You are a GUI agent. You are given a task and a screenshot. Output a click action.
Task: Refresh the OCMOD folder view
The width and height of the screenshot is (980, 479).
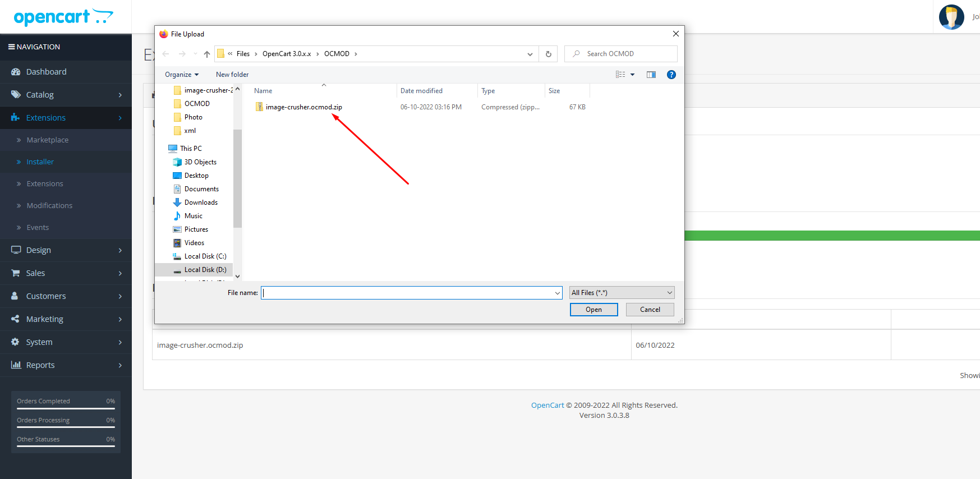[x=548, y=54]
